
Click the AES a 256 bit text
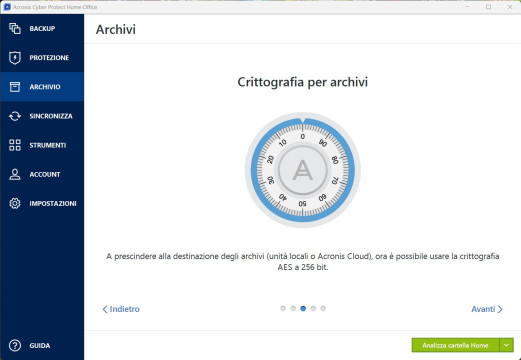coord(303,267)
